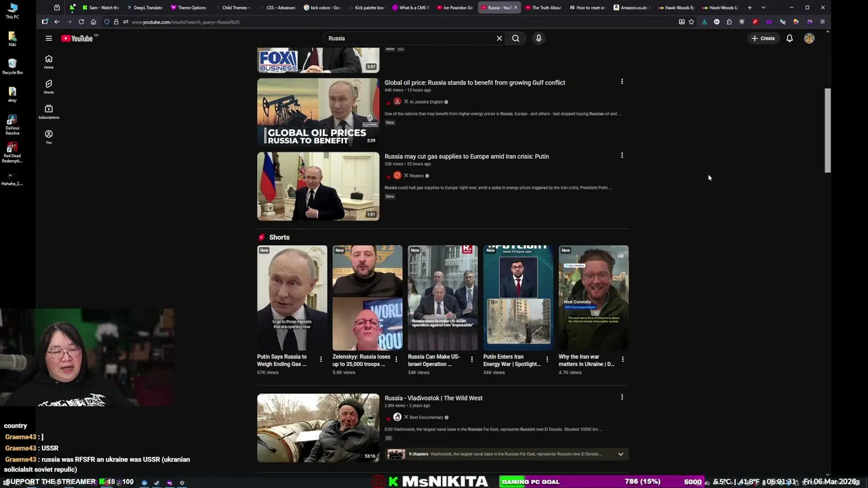This screenshot has width=868, height=488.
Task: Open the DaVinci Resolve desktop shortcut
Action: tap(12, 125)
